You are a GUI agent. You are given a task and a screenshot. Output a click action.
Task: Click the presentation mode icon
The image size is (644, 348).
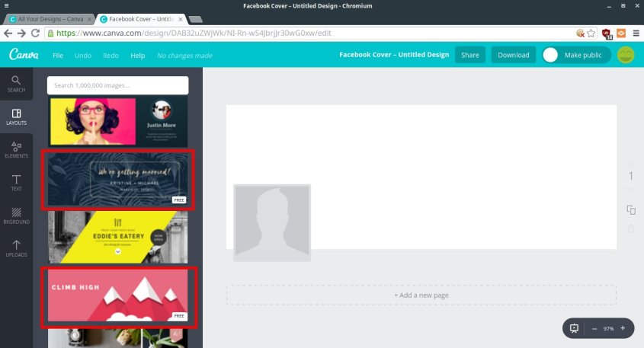click(575, 328)
